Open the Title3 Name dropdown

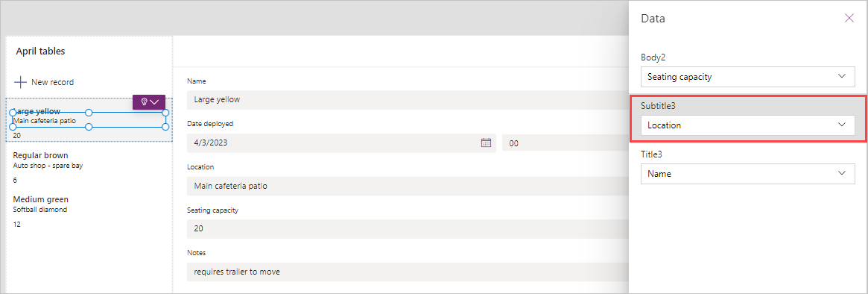pyautogui.click(x=748, y=174)
